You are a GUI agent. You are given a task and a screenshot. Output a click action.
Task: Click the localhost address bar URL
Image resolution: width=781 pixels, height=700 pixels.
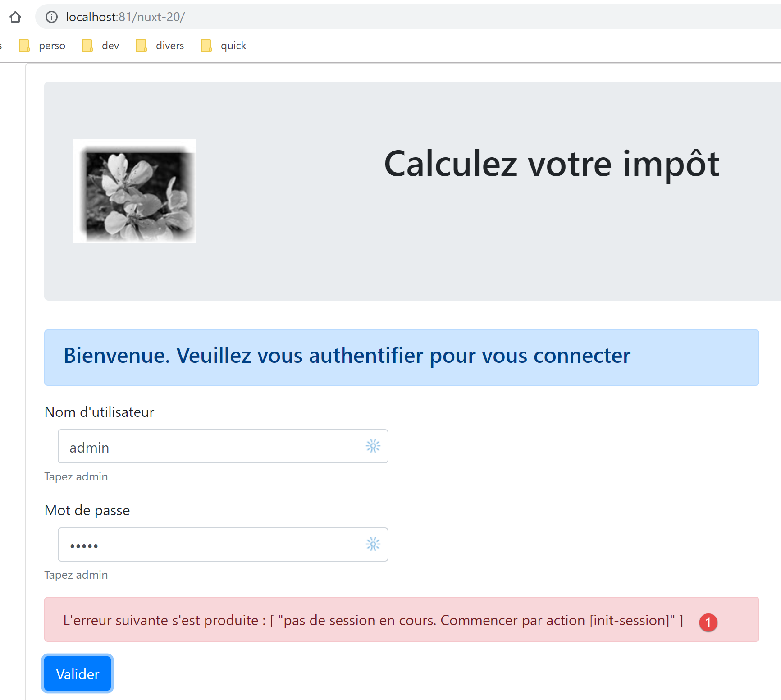pyautogui.click(x=125, y=17)
